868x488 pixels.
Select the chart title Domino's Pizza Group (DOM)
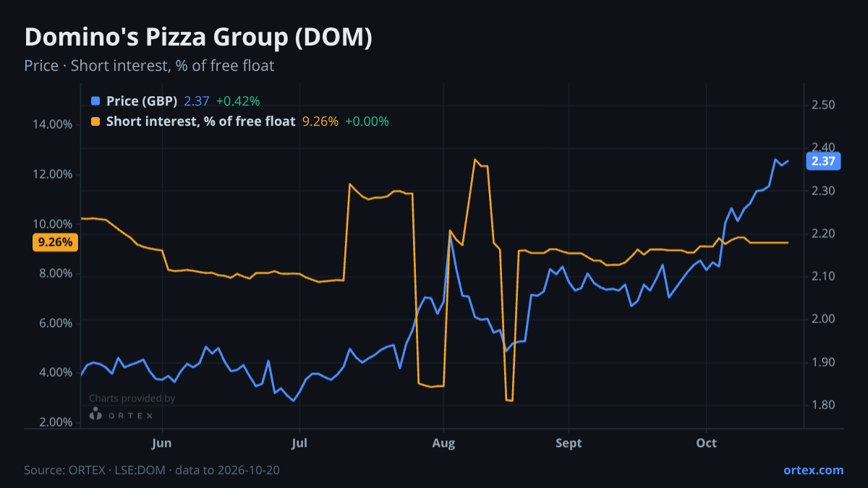[198, 38]
